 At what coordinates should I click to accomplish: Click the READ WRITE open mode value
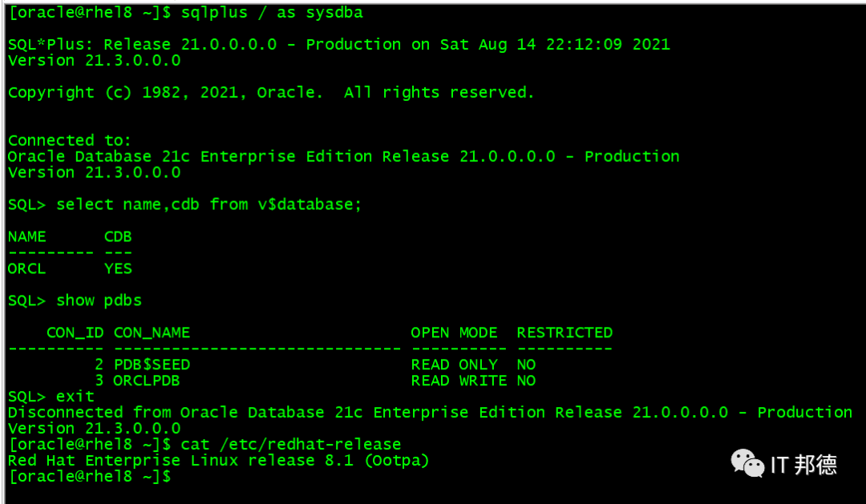[x=458, y=381]
